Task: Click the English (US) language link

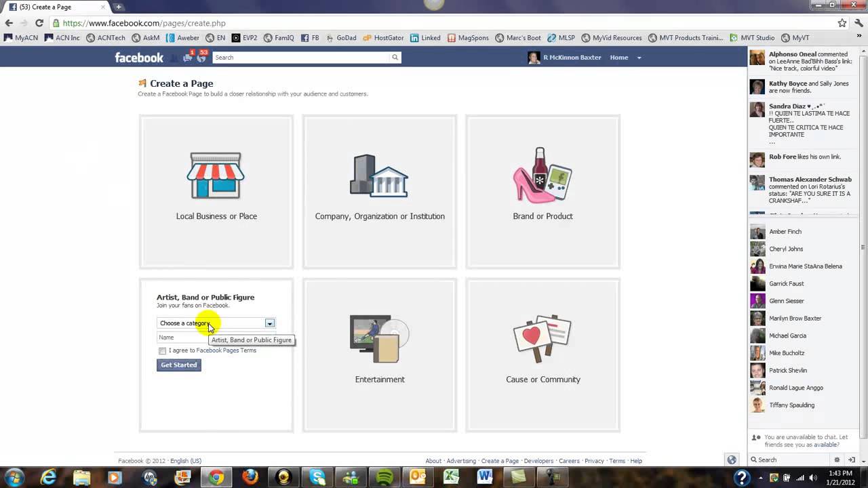Action: click(186, 461)
